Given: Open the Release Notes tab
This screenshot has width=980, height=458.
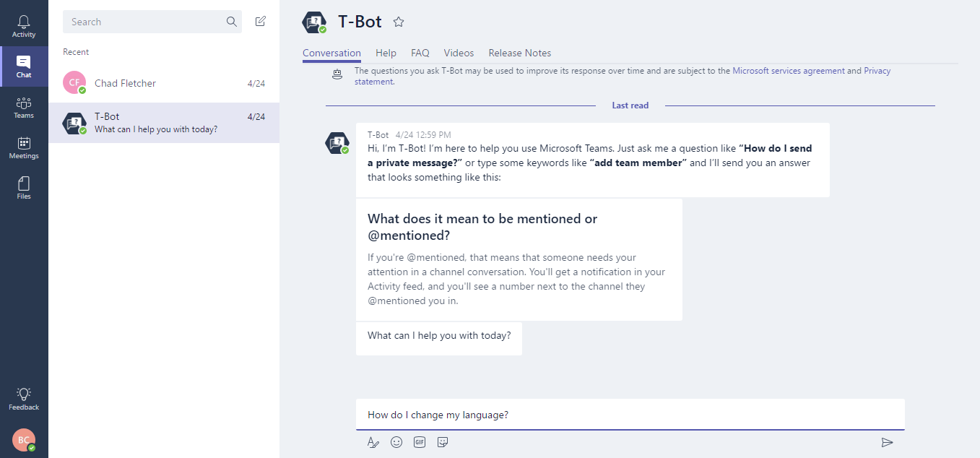Looking at the screenshot, I should [520, 53].
